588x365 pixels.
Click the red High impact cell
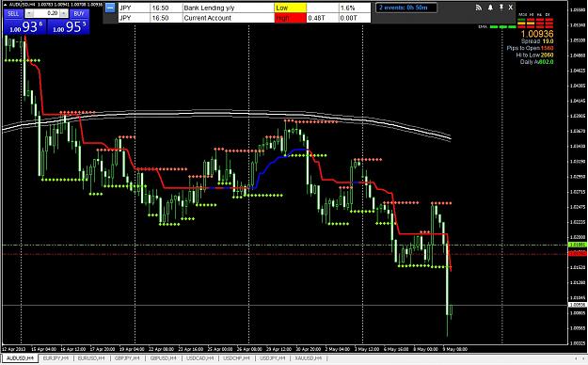click(291, 18)
